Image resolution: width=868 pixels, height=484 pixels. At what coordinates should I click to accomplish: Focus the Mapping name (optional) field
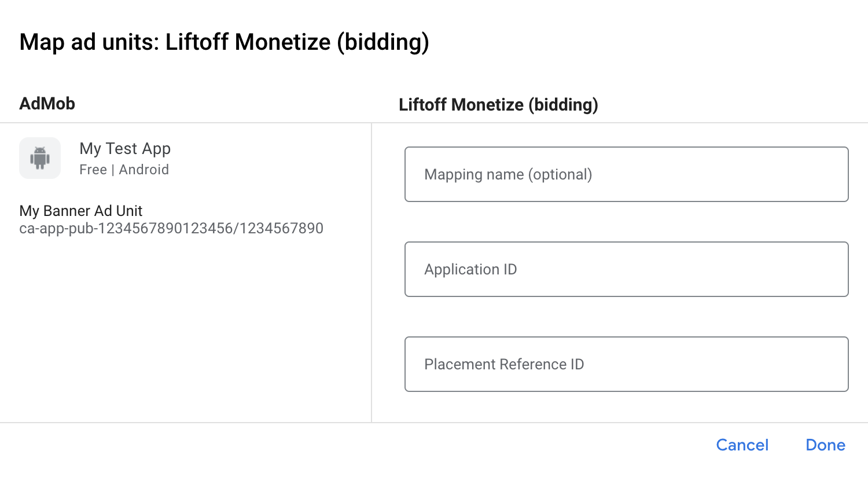click(626, 174)
